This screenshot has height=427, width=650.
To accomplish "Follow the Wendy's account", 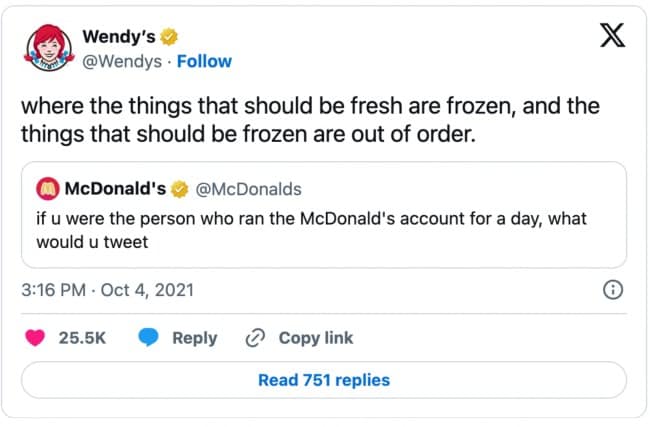I will point(204,61).
